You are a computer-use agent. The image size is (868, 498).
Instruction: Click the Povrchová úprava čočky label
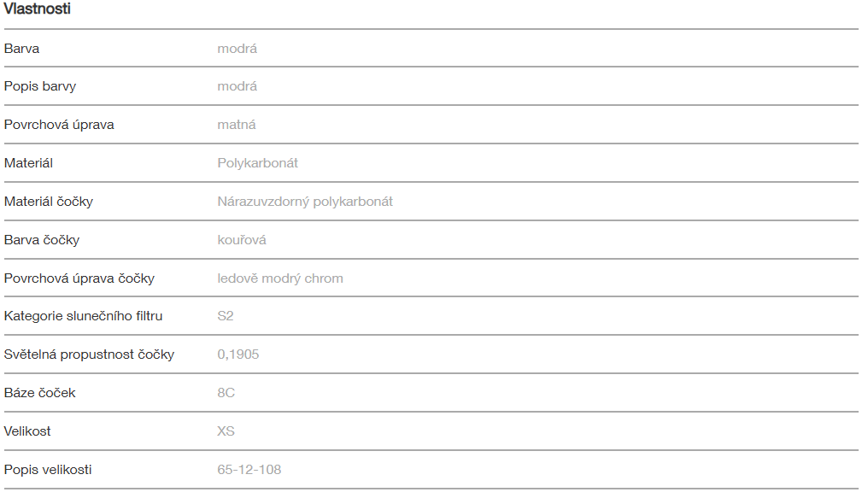click(79, 278)
